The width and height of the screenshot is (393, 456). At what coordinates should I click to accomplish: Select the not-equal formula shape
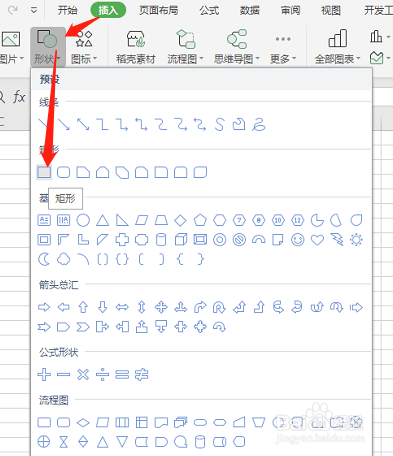141,374
